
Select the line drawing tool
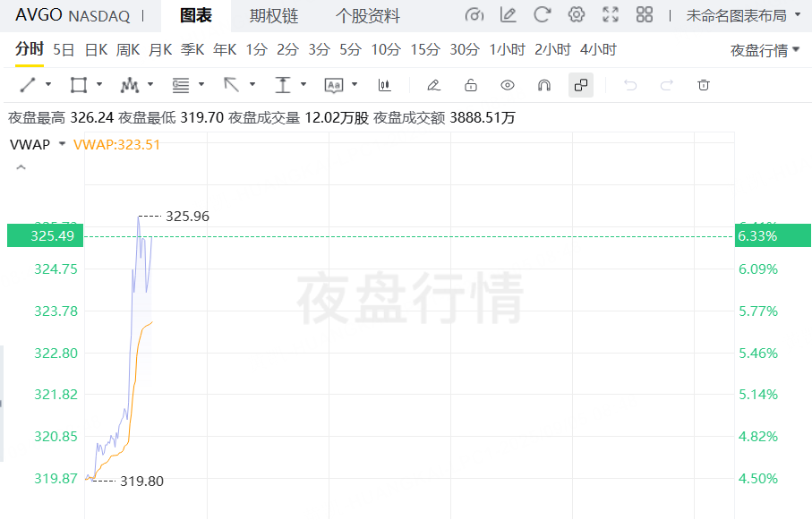[28, 85]
